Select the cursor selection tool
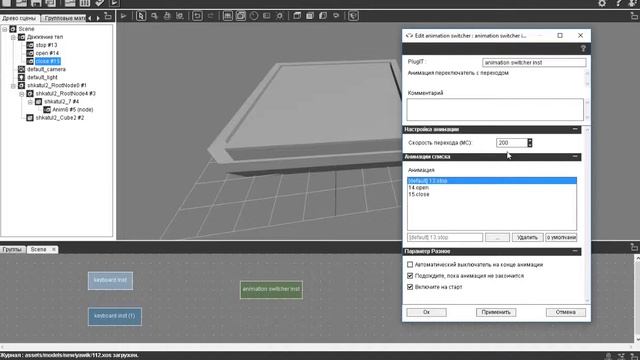Image resolution: width=640 pixels, height=360 pixels. click(x=141, y=16)
